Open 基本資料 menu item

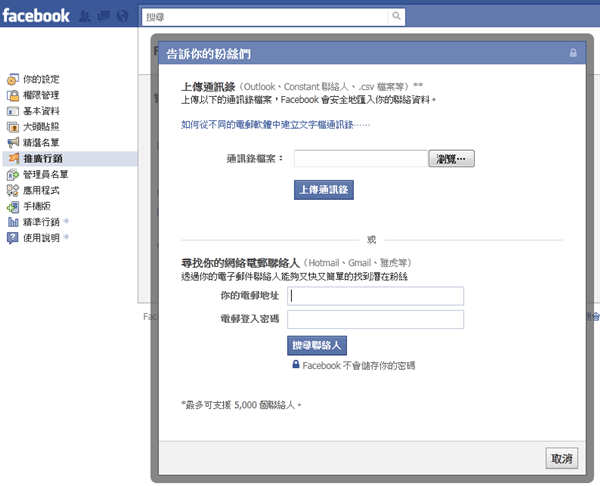(41, 111)
